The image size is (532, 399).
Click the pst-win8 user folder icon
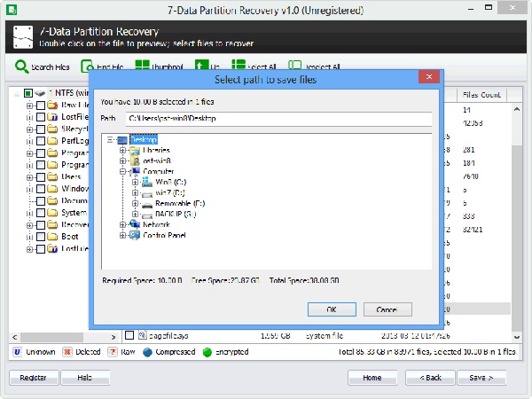135,160
